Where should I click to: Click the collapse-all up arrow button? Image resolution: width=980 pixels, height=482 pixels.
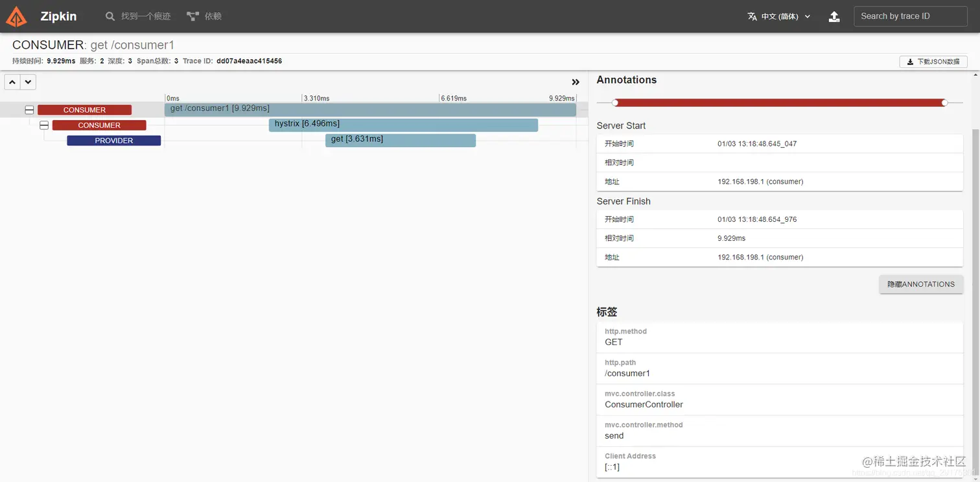12,82
